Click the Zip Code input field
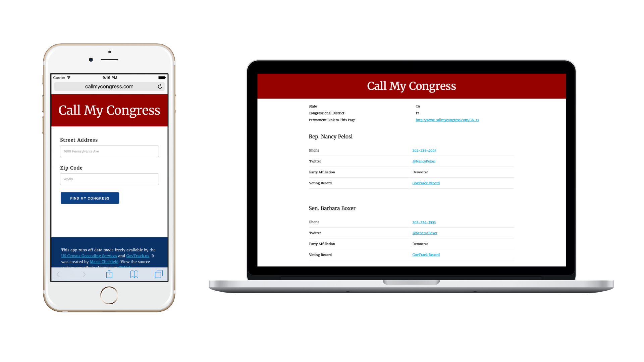 (109, 179)
